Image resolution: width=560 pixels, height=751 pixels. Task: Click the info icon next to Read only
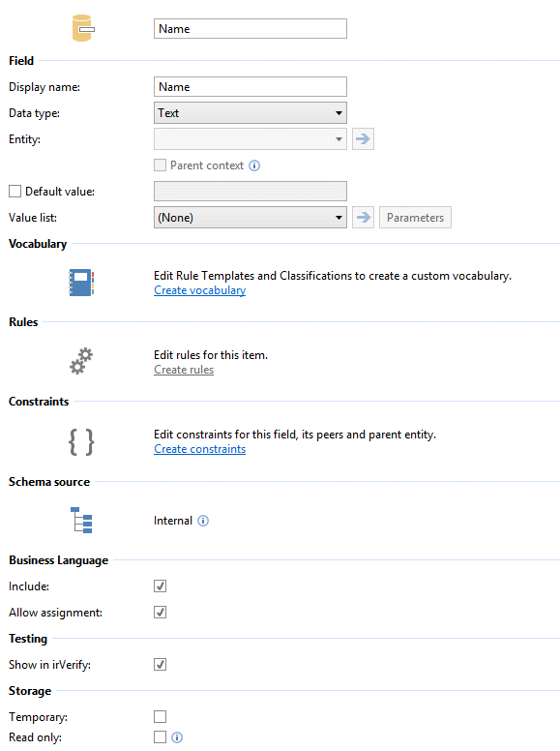177,737
